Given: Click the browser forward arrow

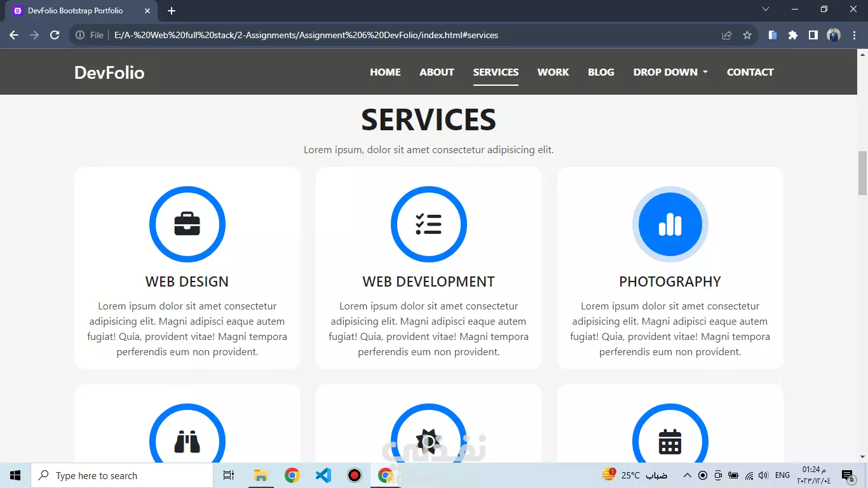Looking at the screenshot, I should 34,35.
